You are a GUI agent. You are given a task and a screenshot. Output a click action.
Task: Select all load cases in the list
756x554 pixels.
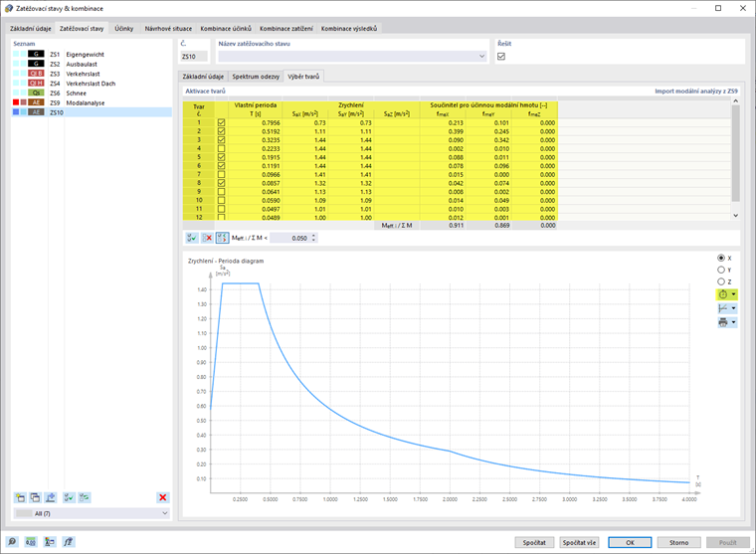coord(69,497)
